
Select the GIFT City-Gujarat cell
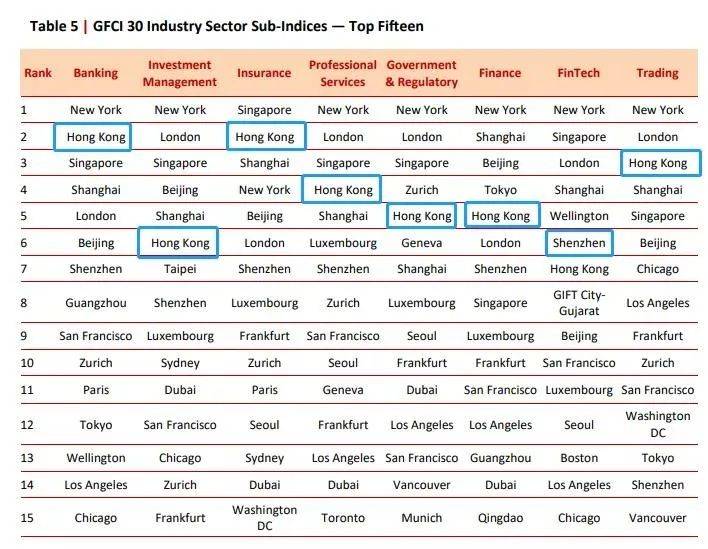pyautogui.click(x=579, y=302)
